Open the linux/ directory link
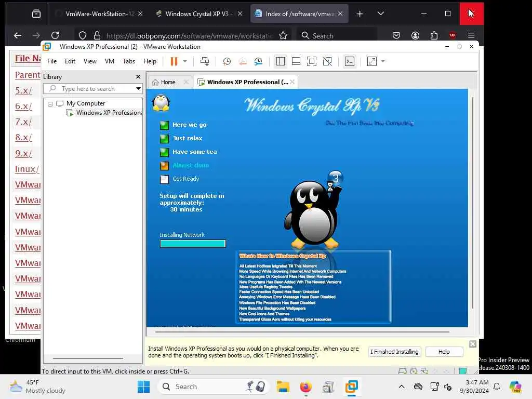Screen dimensions: 532x399 pyautogui.click(x=27, y=169)
